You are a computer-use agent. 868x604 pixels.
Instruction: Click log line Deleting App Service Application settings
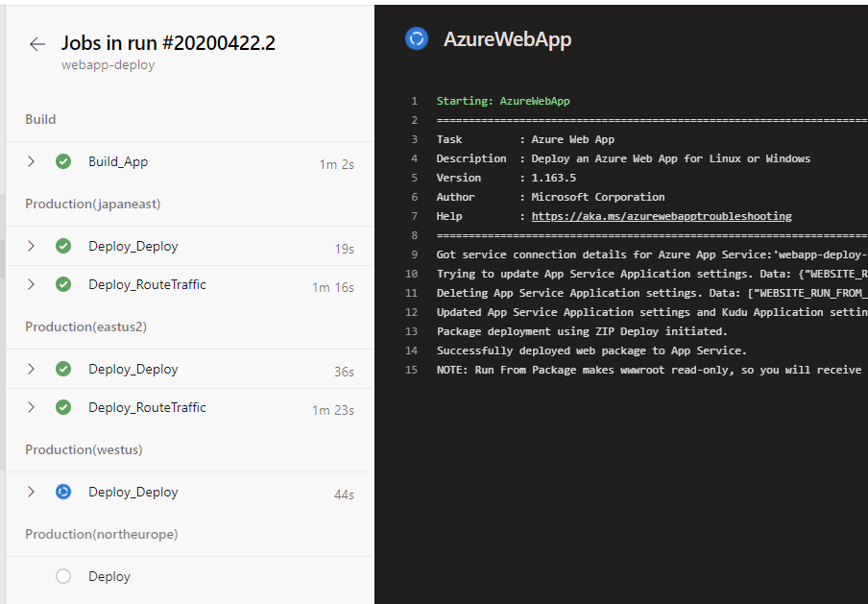pos(652,293)
